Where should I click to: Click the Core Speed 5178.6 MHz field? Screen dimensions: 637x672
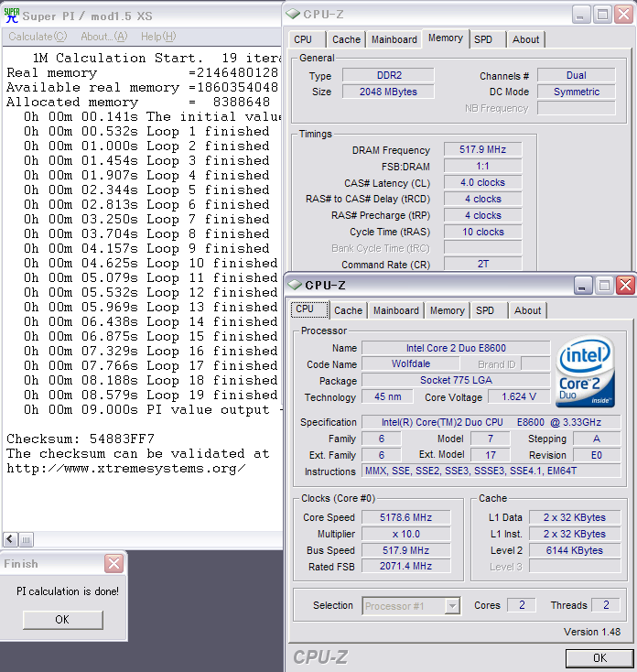(x=405, y=517)
